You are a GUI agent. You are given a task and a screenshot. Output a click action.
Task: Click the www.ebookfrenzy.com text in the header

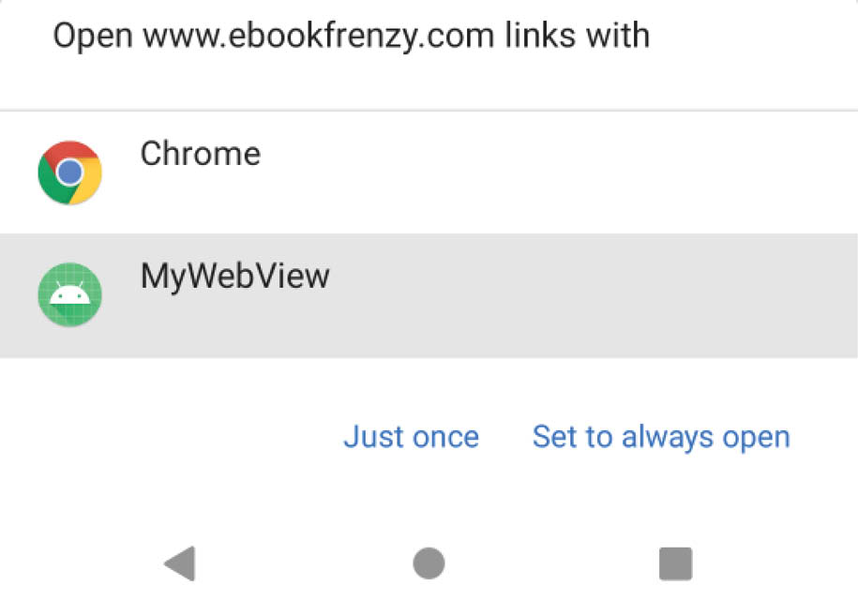319,37
